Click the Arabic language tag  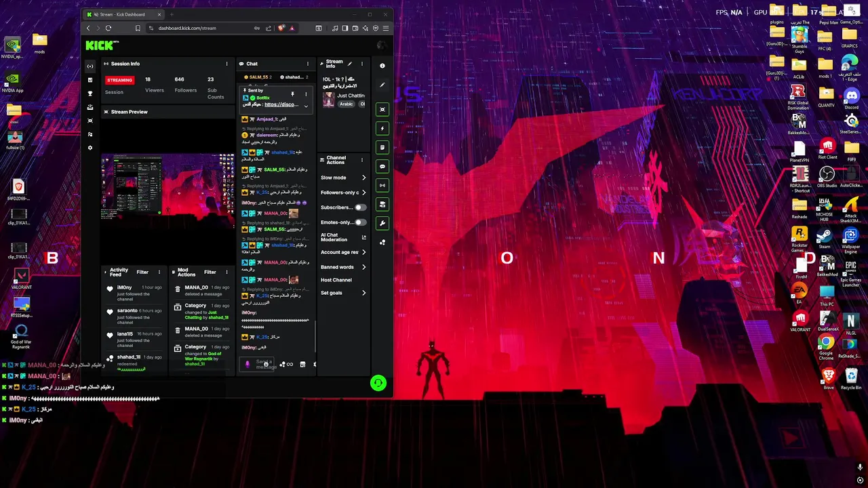(x=347, y=104)
